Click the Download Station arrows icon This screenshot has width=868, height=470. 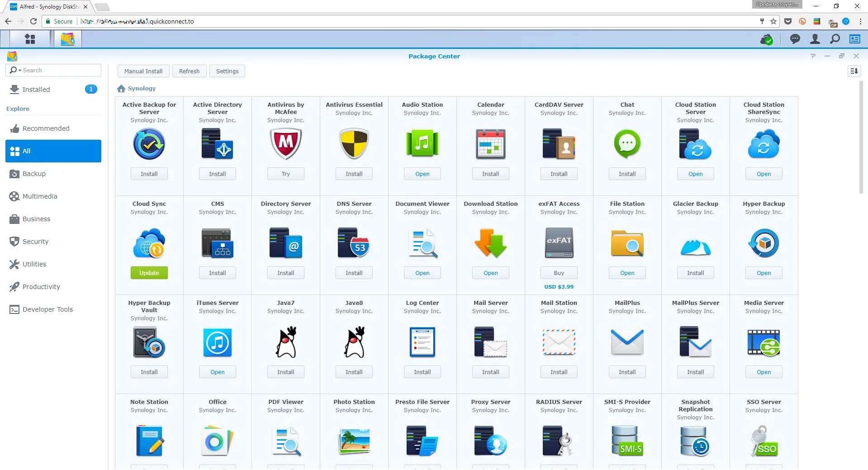click(491, 243)
